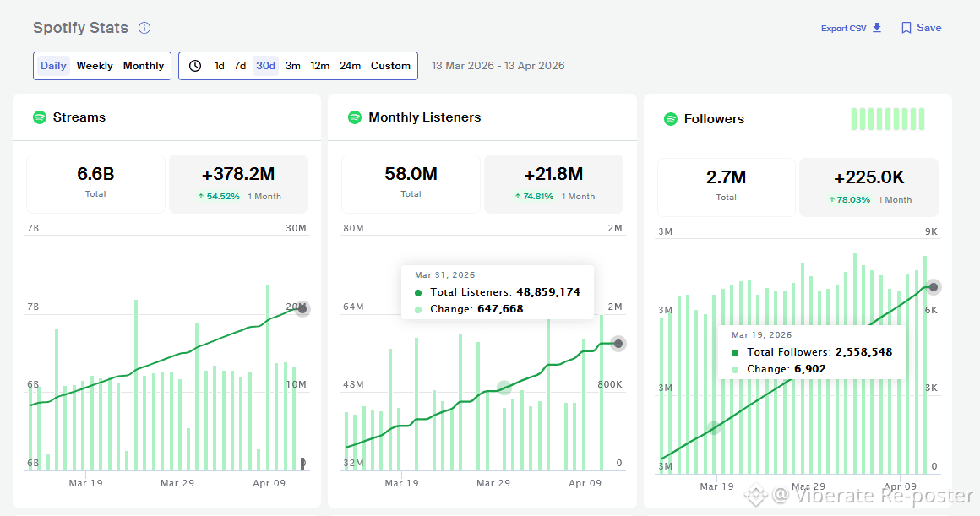Image resolution: width=980 pixels, height=516 pixels.
Task: Click the Spotify logo next to Streams
Action: click(x=40, y=117)
